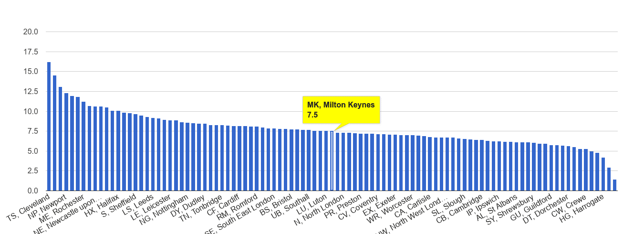This screenshot has width=644, height=234.
Task: Click the 12.5 y-axis value
Action: coord(31,92)
